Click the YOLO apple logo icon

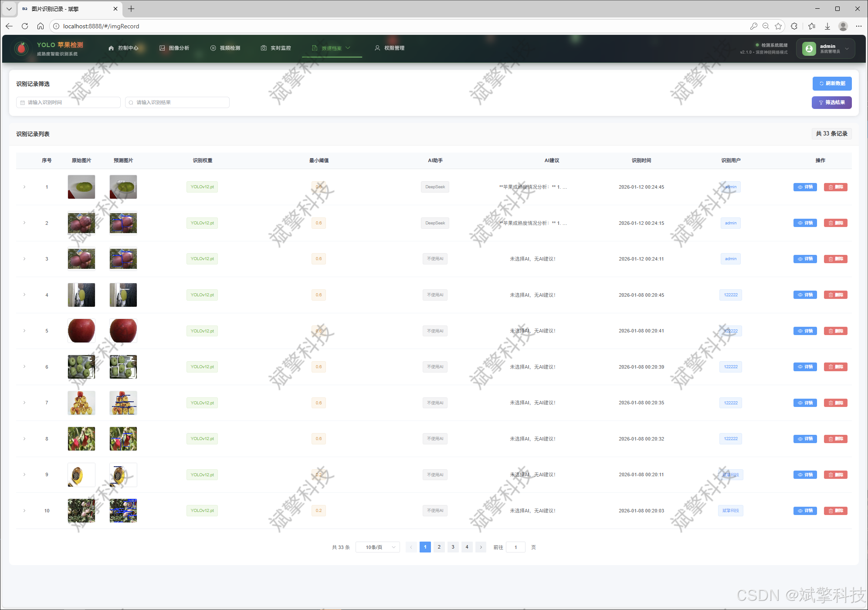21,48
